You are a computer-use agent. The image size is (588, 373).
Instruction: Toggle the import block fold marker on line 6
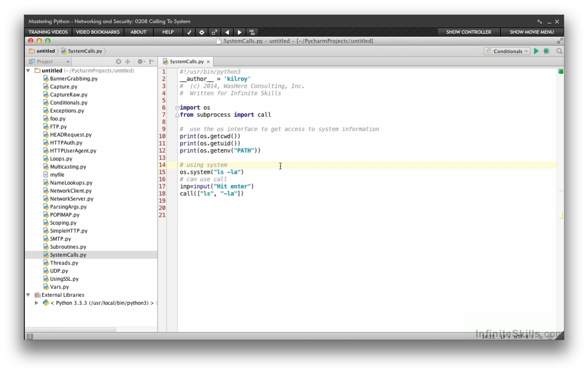click(177, 108)
